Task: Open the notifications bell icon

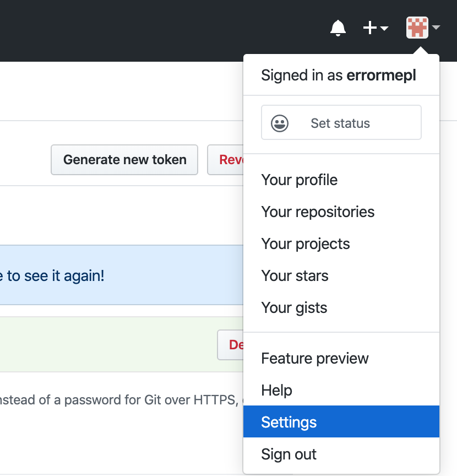Action: click(338, 28)
